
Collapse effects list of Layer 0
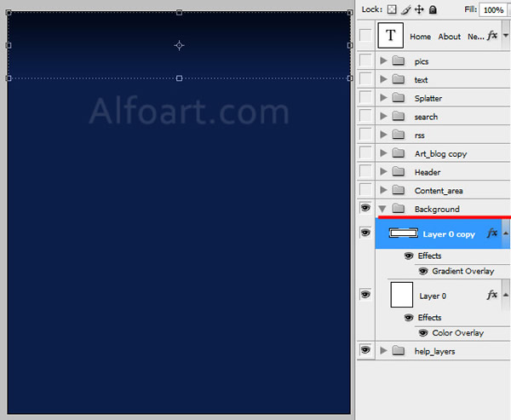coord(505,295)
